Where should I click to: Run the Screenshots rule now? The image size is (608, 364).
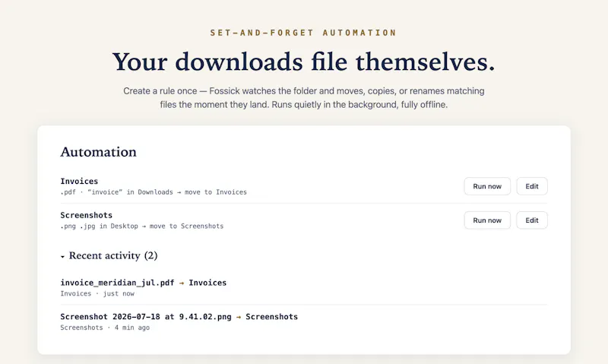point(487,220)
